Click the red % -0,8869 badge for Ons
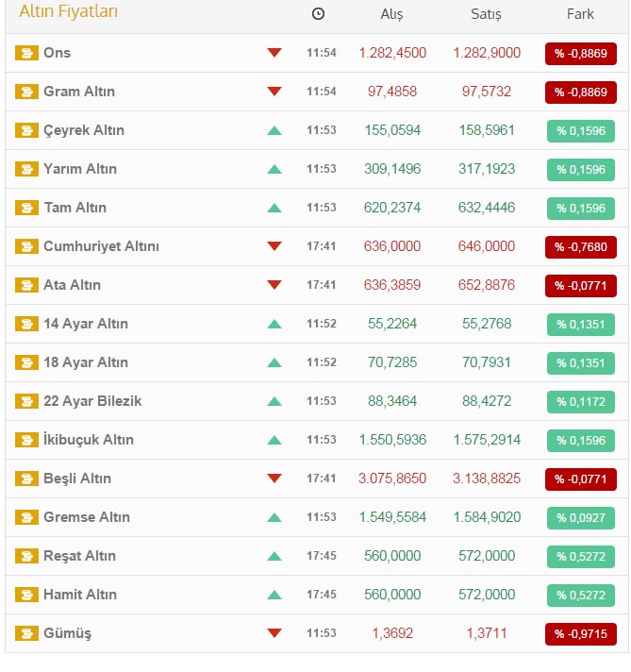Screen dimensions: 631x672 581,54
